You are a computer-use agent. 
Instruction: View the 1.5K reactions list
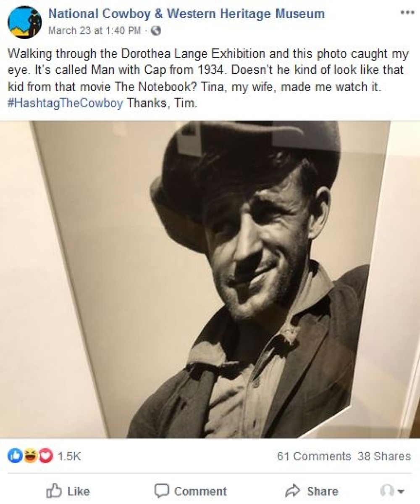coord(69,456)
